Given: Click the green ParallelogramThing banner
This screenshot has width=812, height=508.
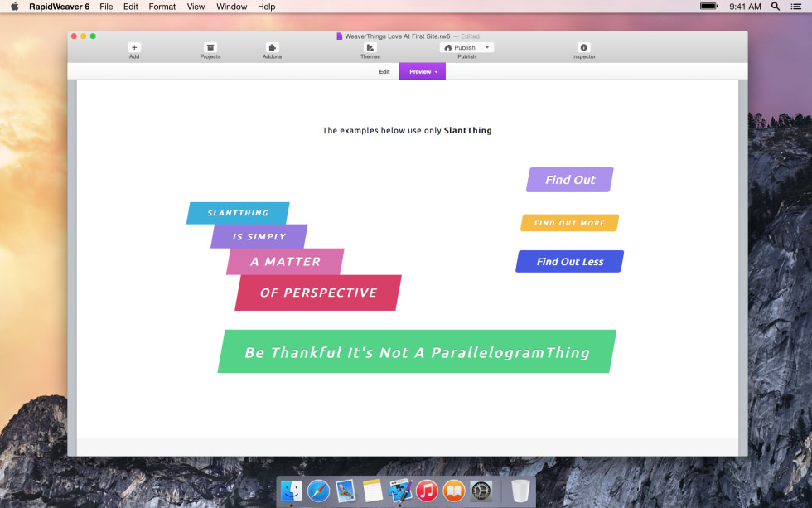Looking at the screenshot, I should coord(417,351).
